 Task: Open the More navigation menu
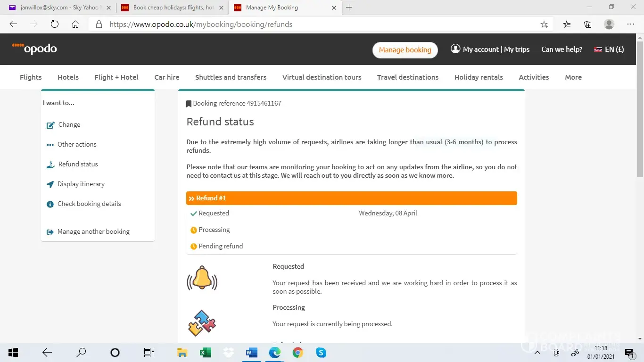tap(573, 77)
